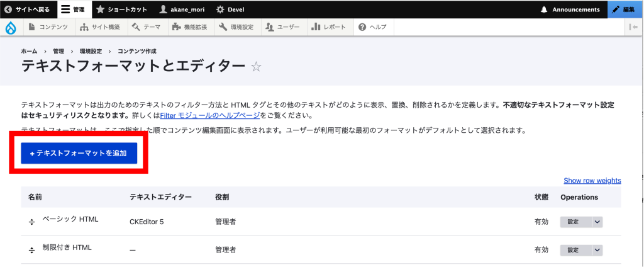
Task: Expand operations dropdown for ベーシック HTML
Action: (x=597, y=222)
